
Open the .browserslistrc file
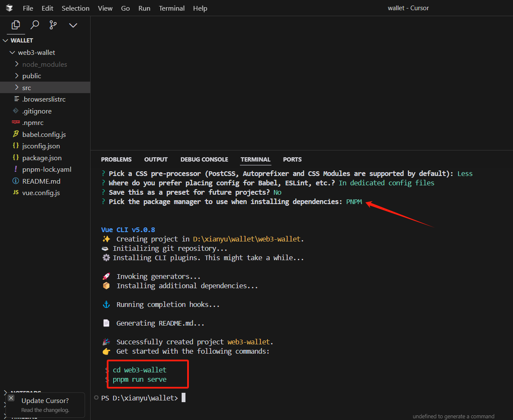[x=45, y=99]
